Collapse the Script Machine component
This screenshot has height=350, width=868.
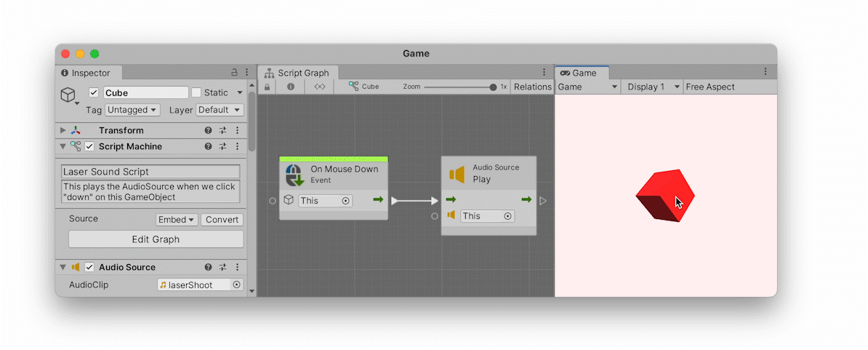point(63,147)
